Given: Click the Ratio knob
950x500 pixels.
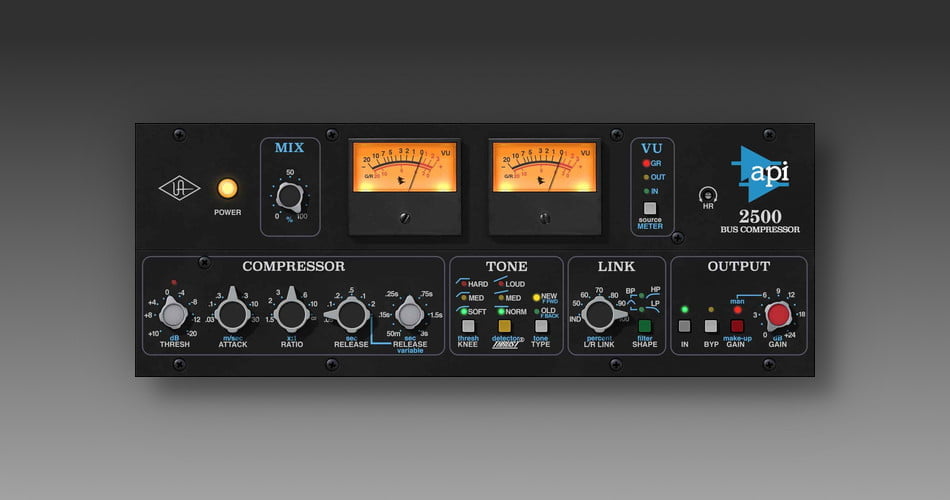Looking at the screenshot, I should click(291, 316).
